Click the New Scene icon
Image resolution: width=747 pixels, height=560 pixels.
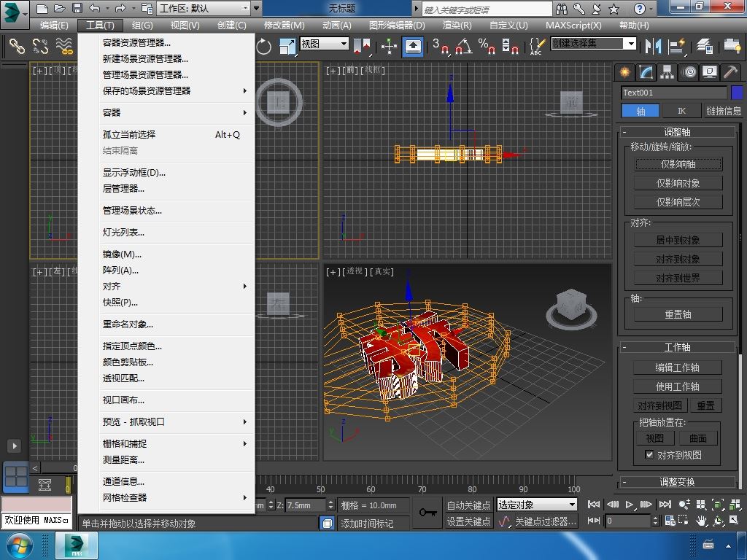[42, 8]
